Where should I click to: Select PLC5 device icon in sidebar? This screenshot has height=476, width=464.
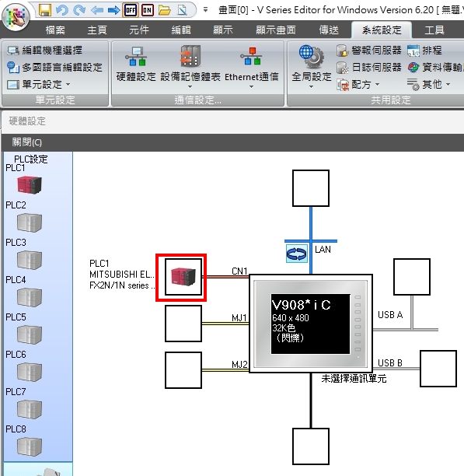point(29,334)
